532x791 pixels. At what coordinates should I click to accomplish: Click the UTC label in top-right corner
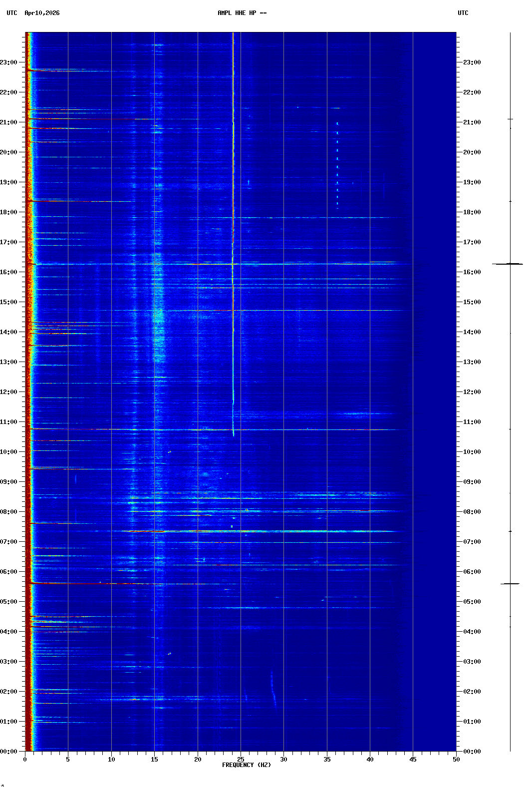pos(463,13)
